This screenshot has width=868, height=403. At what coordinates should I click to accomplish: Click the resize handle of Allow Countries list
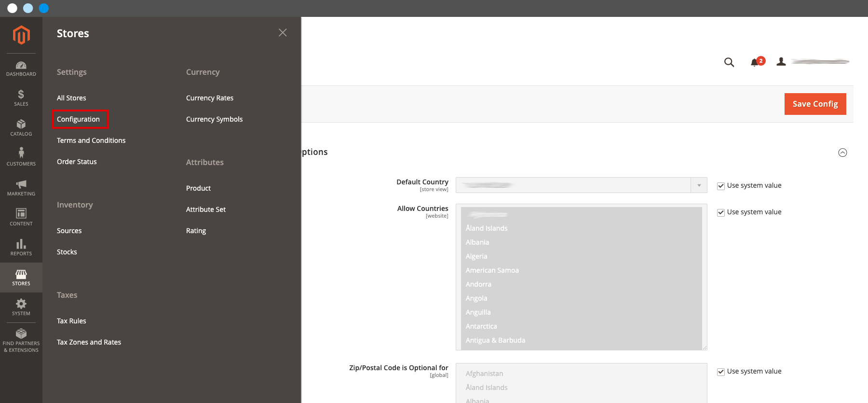click(x=705, y=347)
